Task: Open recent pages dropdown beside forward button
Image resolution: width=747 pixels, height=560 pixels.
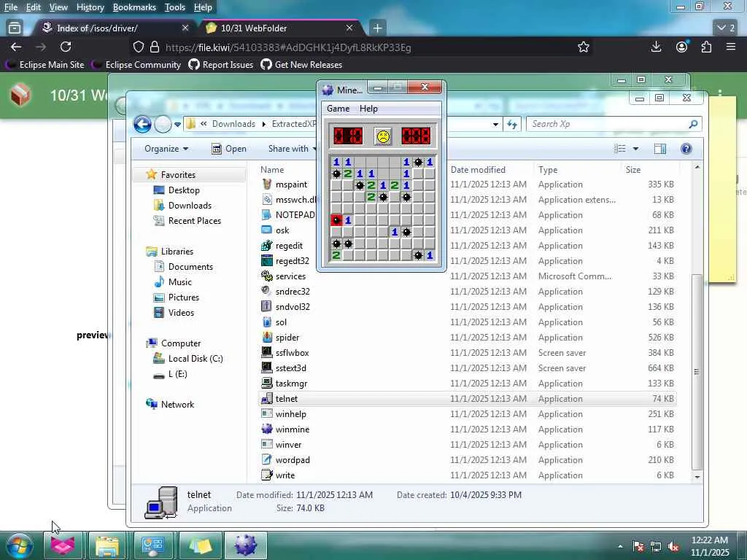Action: [x=177, y=124]
